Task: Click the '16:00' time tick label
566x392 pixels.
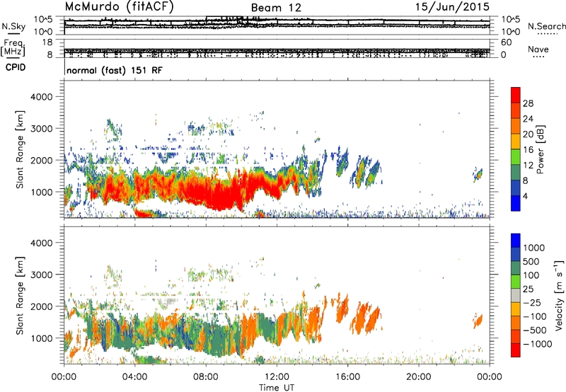Action: [x=347, y=377]
